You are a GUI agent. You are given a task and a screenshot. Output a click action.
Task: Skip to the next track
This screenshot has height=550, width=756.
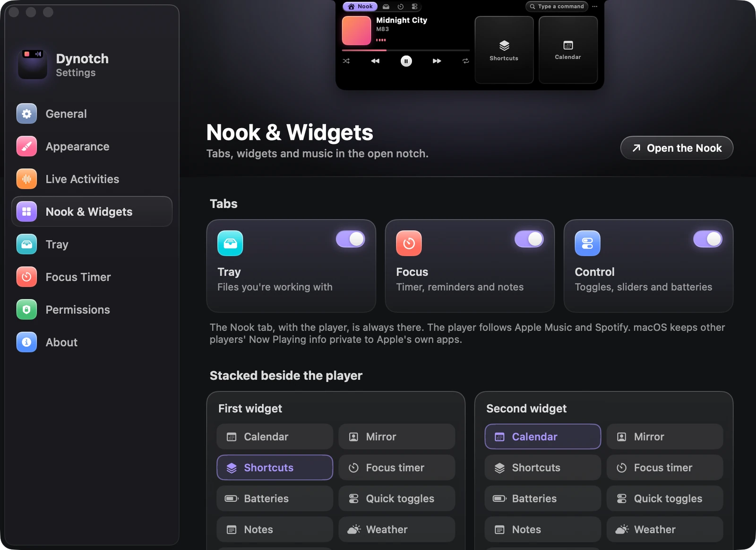pyautogui.click(x=437, y=61)
